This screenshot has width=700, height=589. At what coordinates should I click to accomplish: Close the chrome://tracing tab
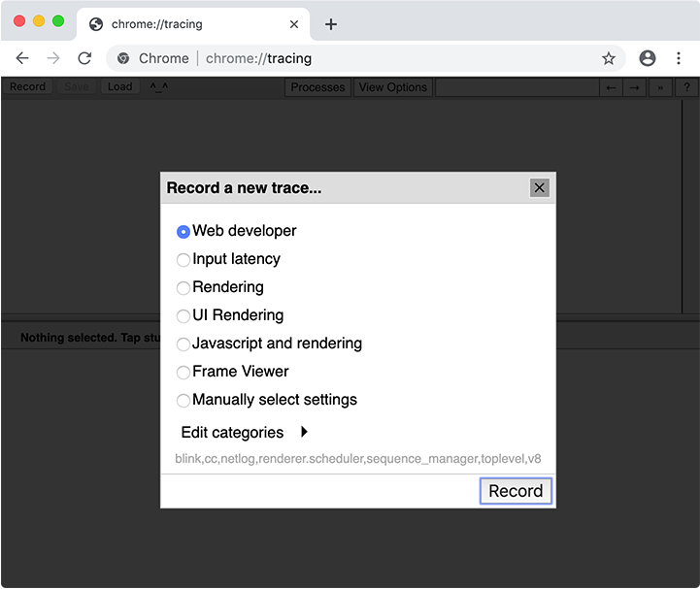pyautogui.click(x=295, y=24)
